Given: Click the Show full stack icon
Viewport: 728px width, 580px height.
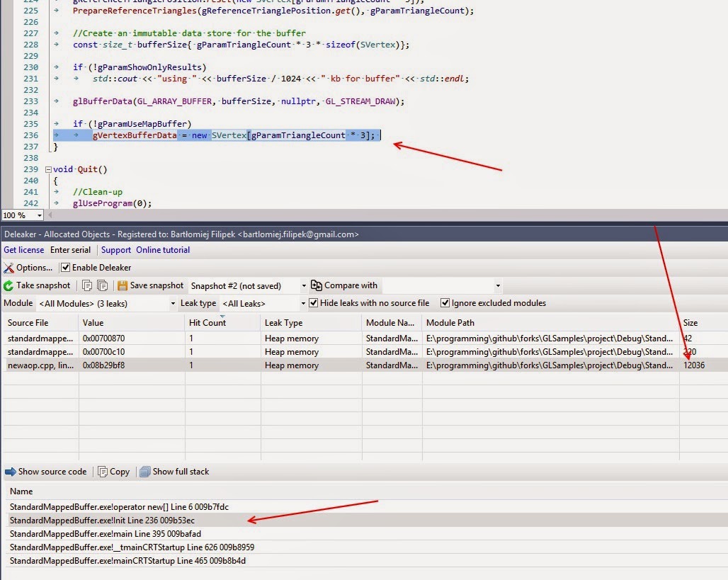Looking at the screenshot, I should 145,472.
